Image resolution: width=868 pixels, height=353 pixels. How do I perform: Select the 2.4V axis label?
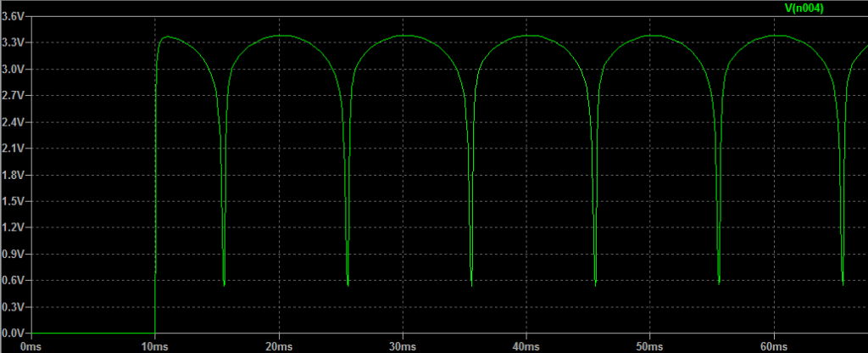13,122
